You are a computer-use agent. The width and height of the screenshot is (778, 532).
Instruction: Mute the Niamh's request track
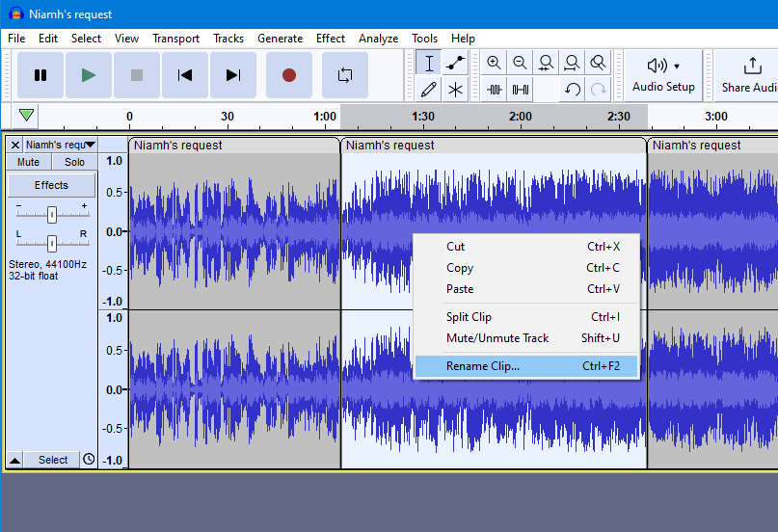point(29,163)
